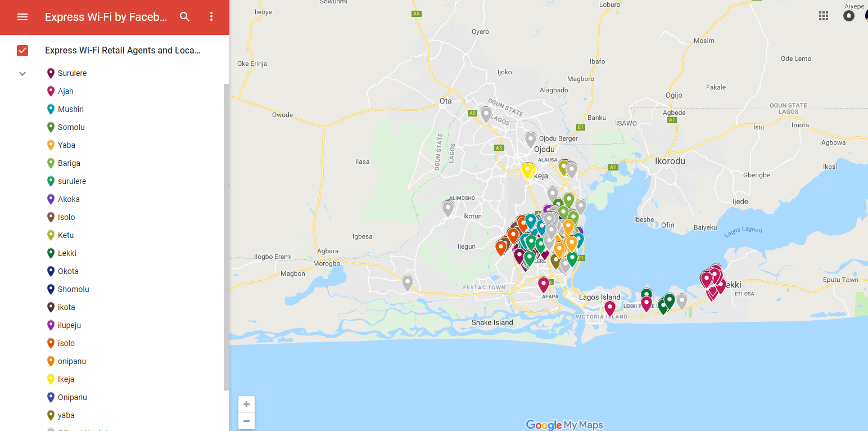The height and width of the screenshot is (431, 868).
Task: Click the lowercase 'yaba' entry label
Action: (66, 415)
